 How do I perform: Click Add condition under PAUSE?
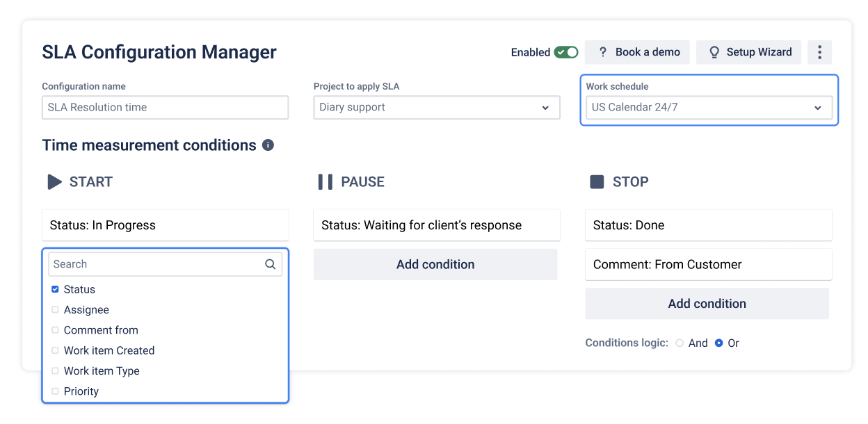[435, 265]
